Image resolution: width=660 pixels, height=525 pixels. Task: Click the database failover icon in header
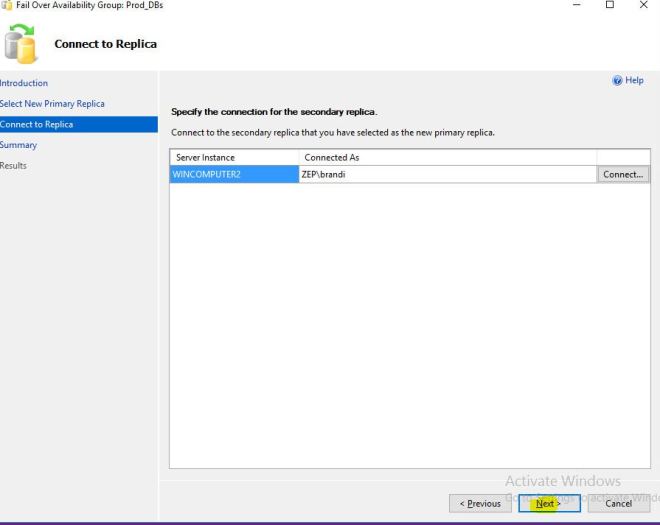(x=20, y=44)
